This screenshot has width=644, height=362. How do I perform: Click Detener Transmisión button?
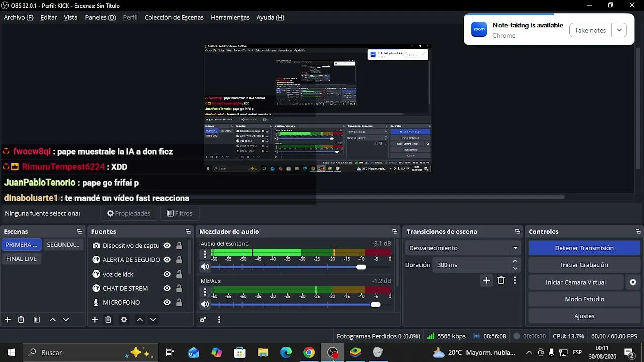584,248
